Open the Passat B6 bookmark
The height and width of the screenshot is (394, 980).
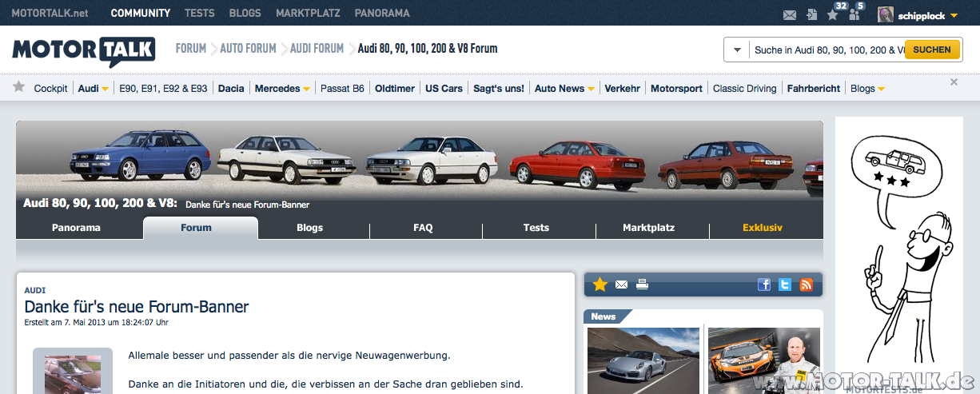342,89
